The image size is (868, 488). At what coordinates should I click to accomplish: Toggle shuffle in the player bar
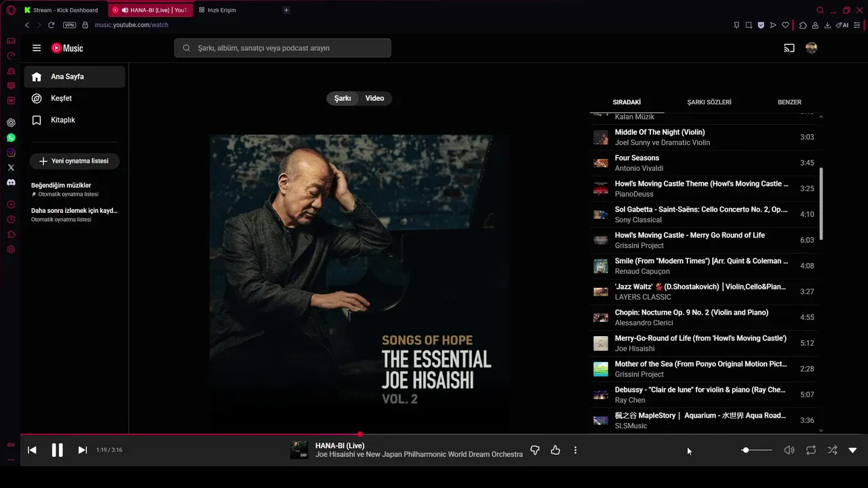click(832, 450)
